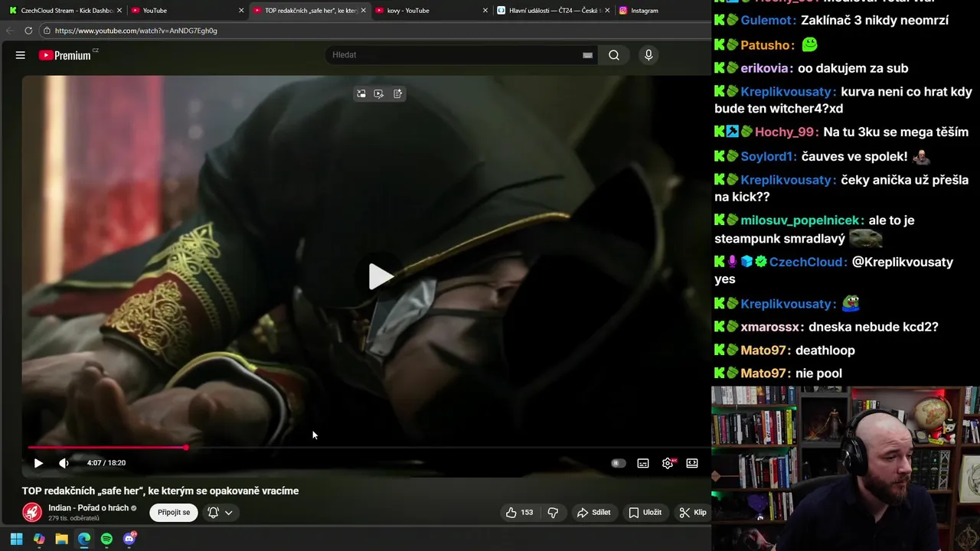
Task: Click the small play button in player controls
Action: tap(38, 463)
